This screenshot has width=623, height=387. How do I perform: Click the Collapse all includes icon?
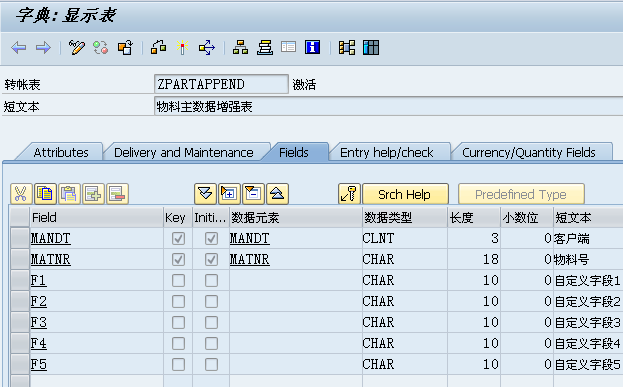(277, 194)
